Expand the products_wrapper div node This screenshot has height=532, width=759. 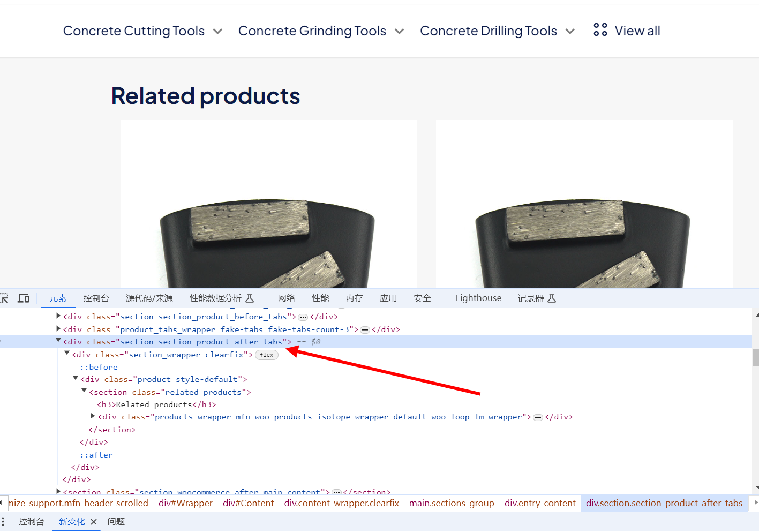(93, 416)
